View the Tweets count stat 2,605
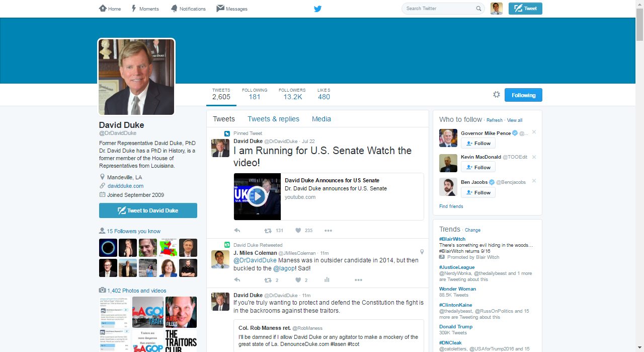This screenshot has width=644, height=352. (221, 94)
